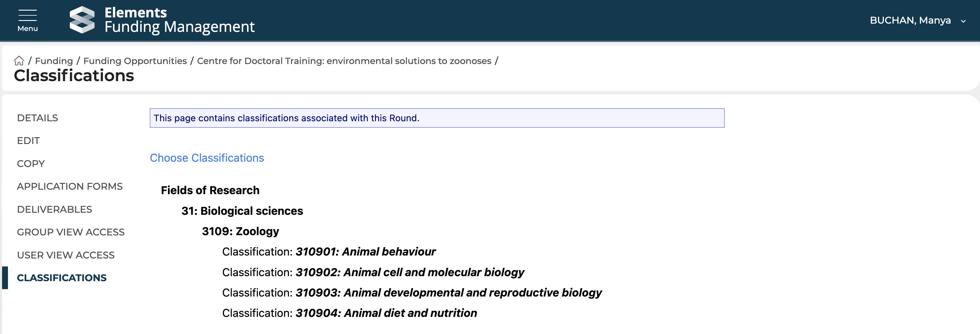Select the 3109: Zoology tree node

coord(240,232)
